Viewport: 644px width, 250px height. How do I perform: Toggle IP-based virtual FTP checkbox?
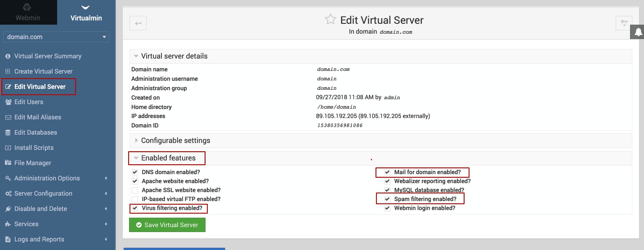click(134, 199)
